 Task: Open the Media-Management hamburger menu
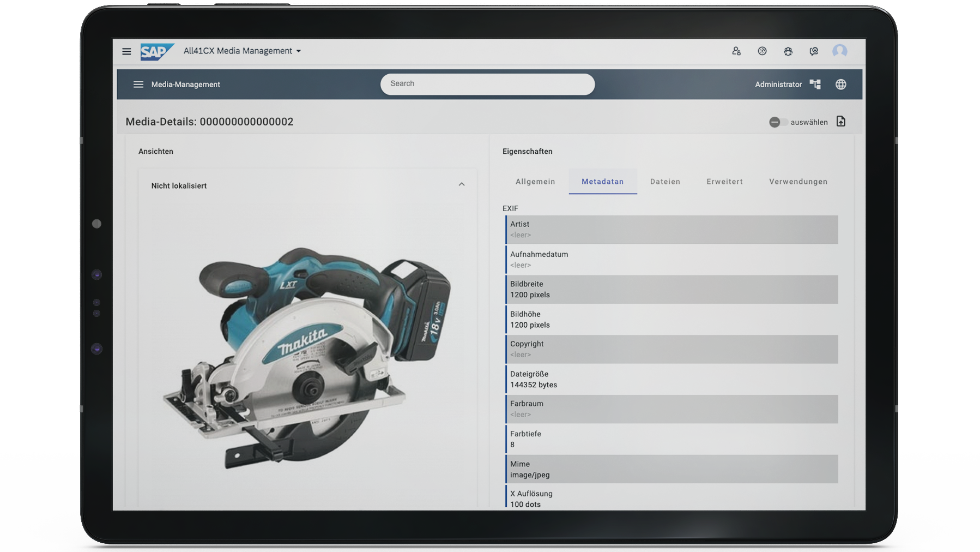[138, 85]
